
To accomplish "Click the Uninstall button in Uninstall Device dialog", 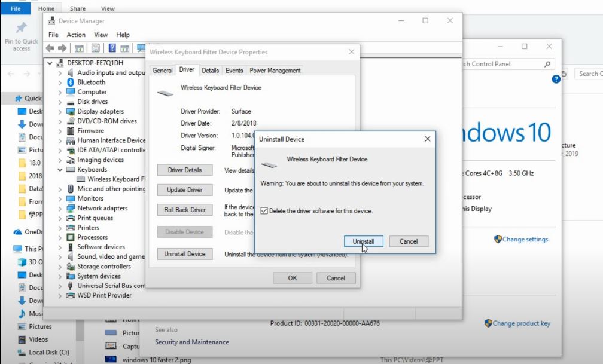I will 364,241.
